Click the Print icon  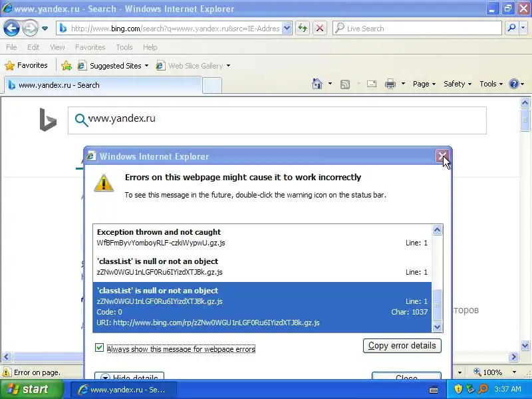point(390,84)
